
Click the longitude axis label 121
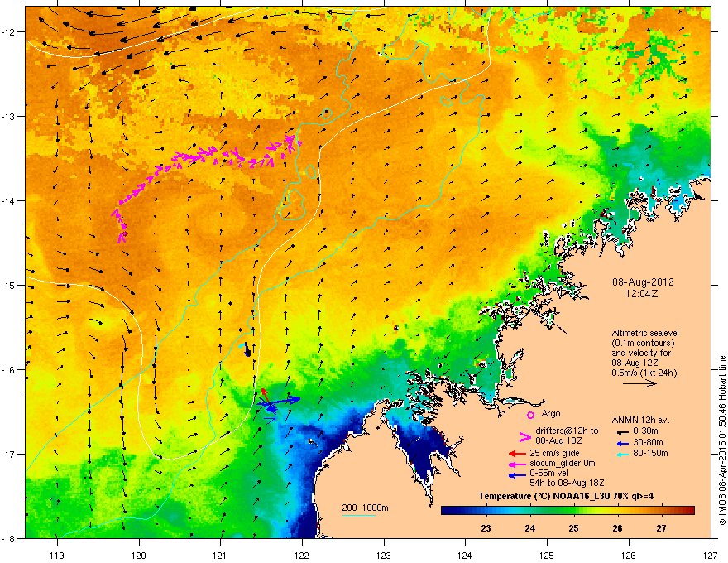click(220, 556)
